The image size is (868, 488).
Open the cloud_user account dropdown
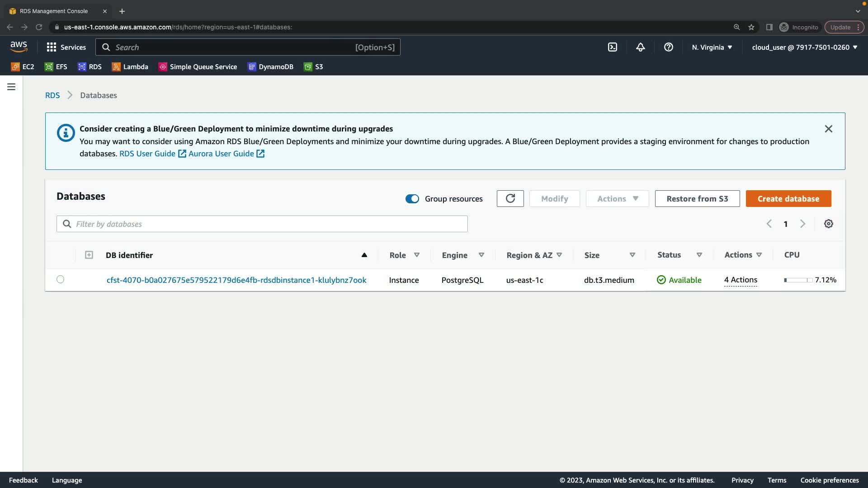tap(804, 47)
